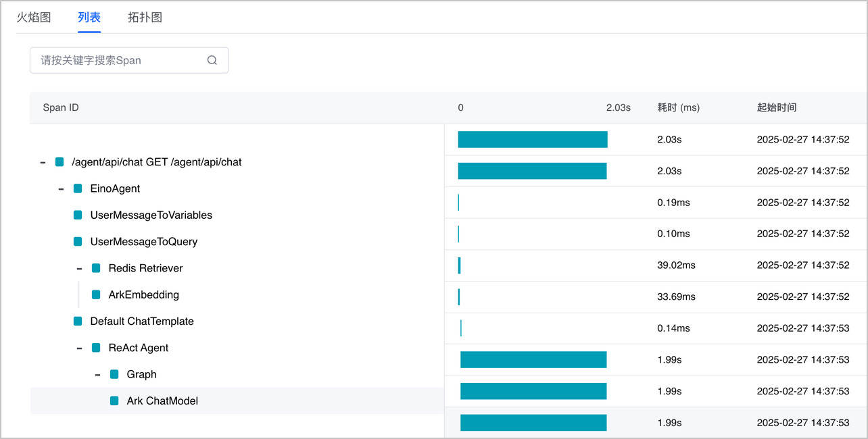The image size is (868, 439).
Task: Click the search magnifier icon
Action: point(212,60)
